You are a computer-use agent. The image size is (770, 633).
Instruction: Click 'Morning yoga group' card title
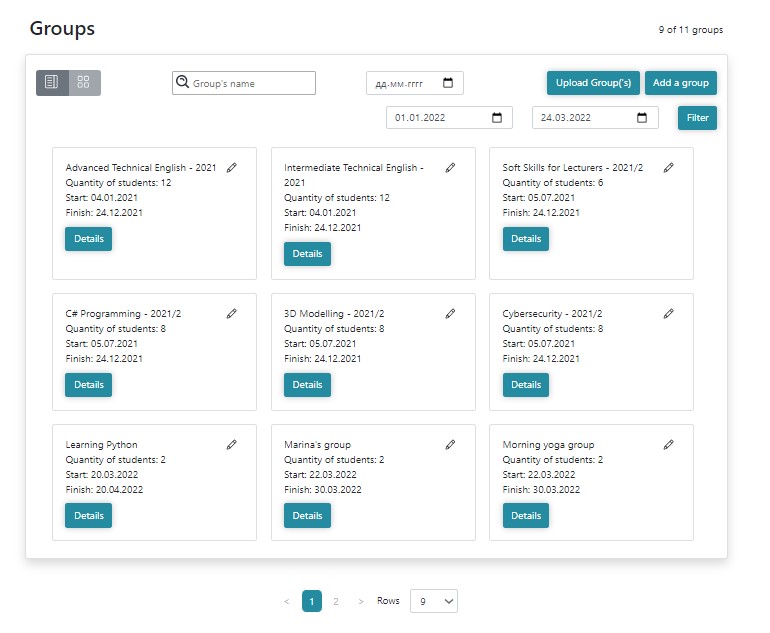[x=549, y=445]
